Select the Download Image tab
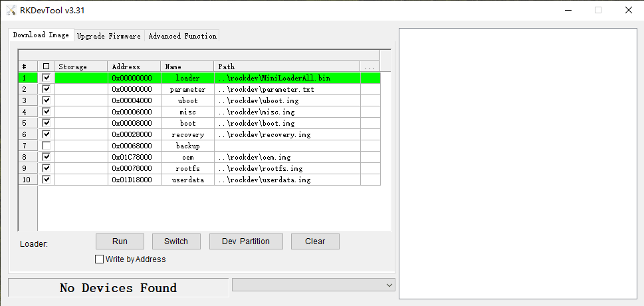Image resolution: width=644 pixels, height=306 pixels. [x=41, y=35]
